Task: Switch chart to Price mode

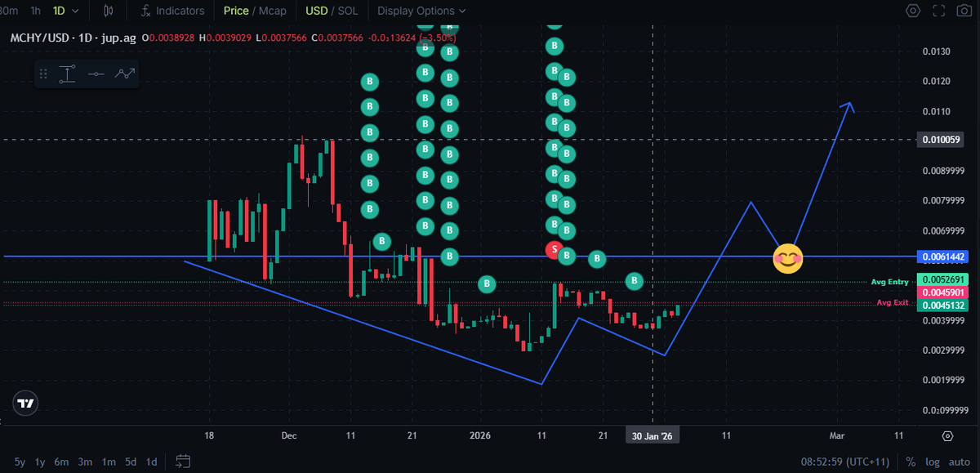Action: tap(236, 11)
